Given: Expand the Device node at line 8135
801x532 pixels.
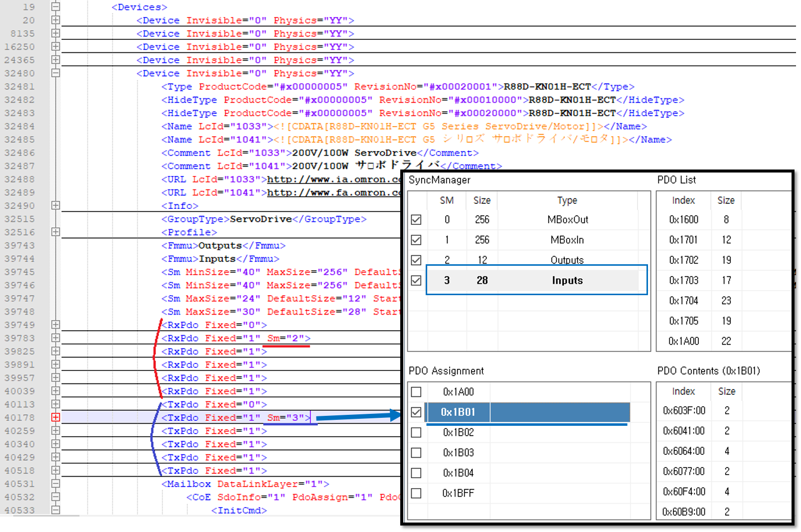Looking at the screenshot, I should tap(55, 33).
